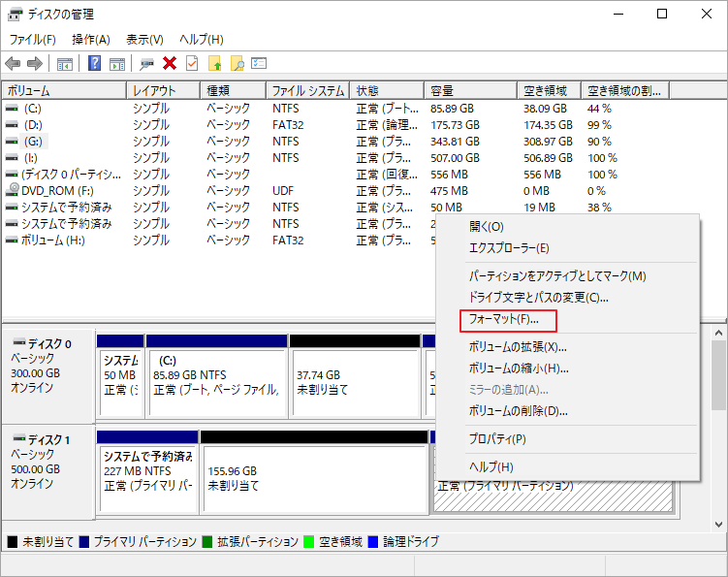This screenshot has height=577, width=728.
Task: Click the folder with green arrow icon
Action: 214,63
